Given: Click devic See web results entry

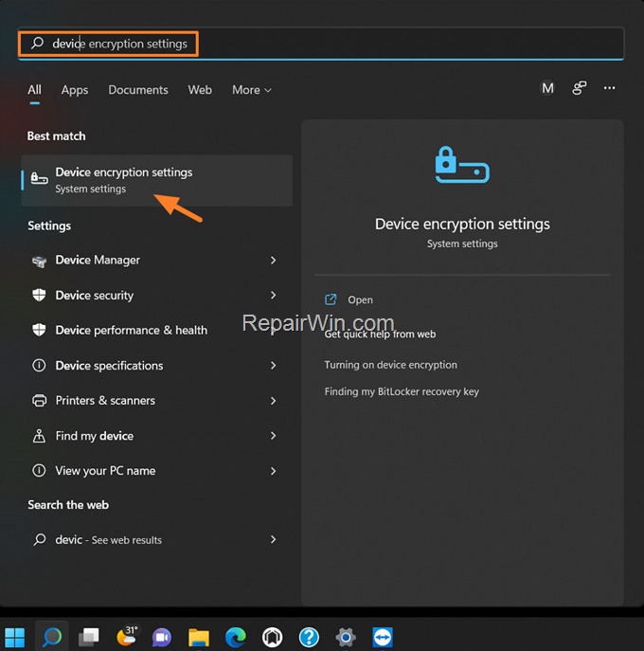Looking at the screenshot, I should tap(157, 540).
